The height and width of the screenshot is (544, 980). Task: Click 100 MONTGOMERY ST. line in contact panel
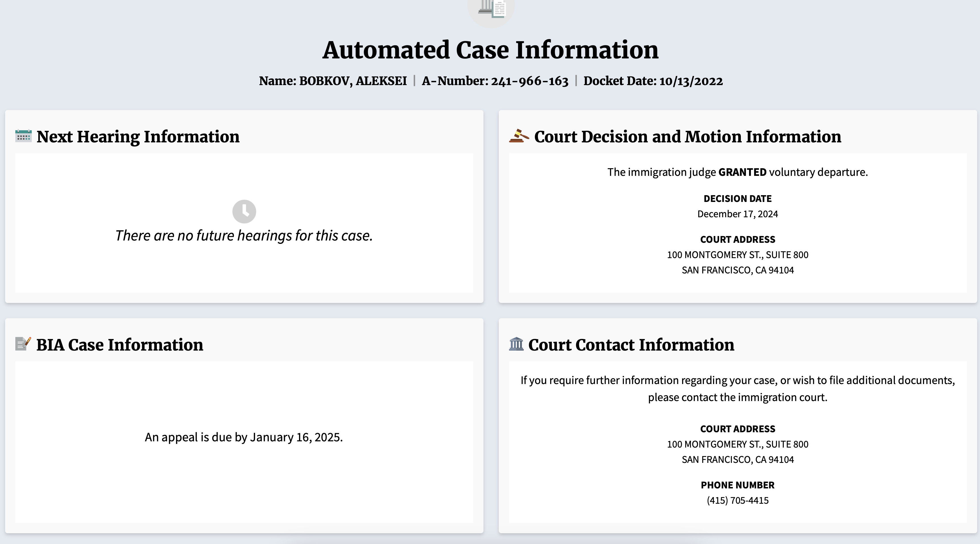pos(738,444)
